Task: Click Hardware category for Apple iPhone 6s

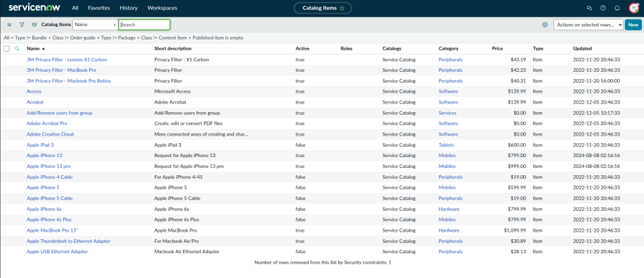Action: point(449,209)
